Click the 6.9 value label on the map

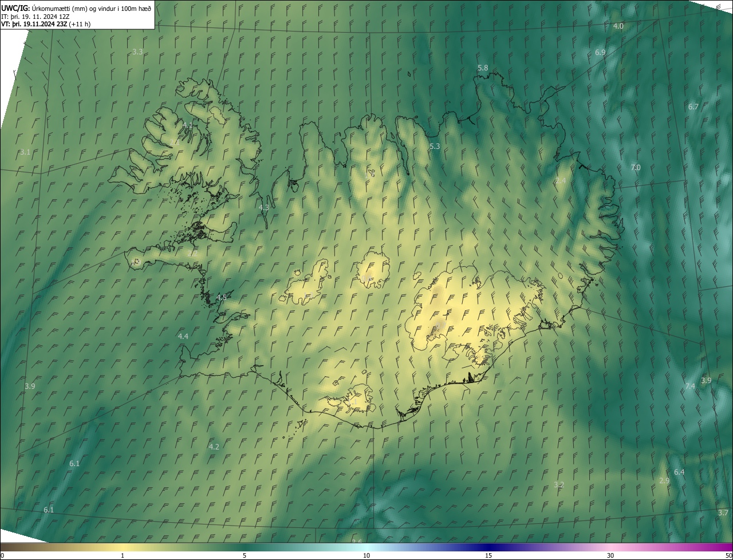[600, 52]
